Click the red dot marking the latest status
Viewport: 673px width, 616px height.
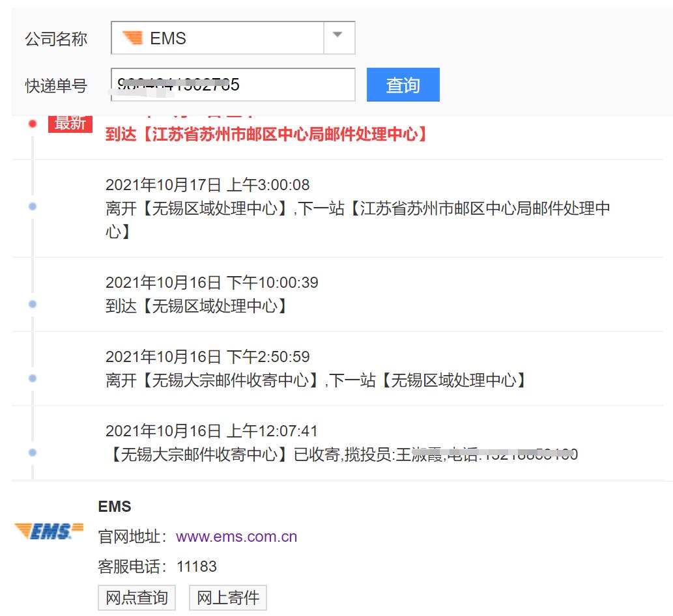[33, 124]
